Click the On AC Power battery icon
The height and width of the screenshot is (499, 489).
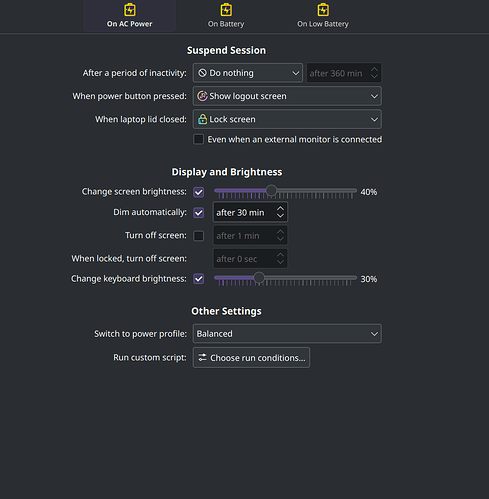pyautogui.click(x=130, y=10)
